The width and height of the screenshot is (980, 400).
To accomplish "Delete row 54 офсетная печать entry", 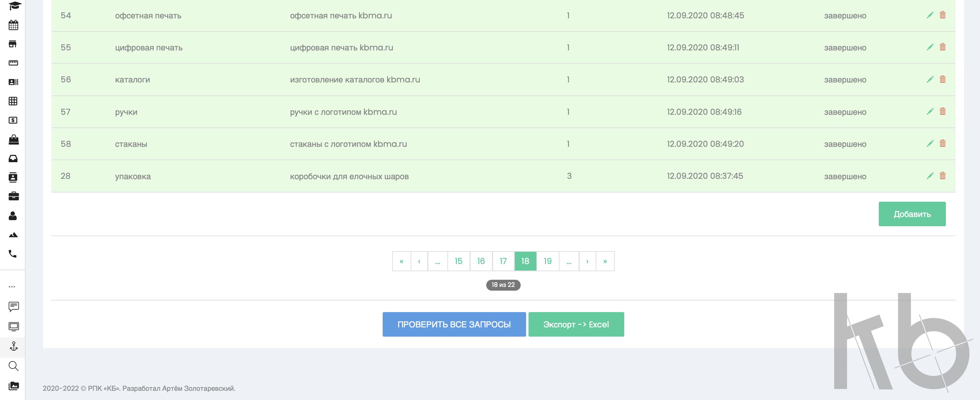I will click(942, 15).
